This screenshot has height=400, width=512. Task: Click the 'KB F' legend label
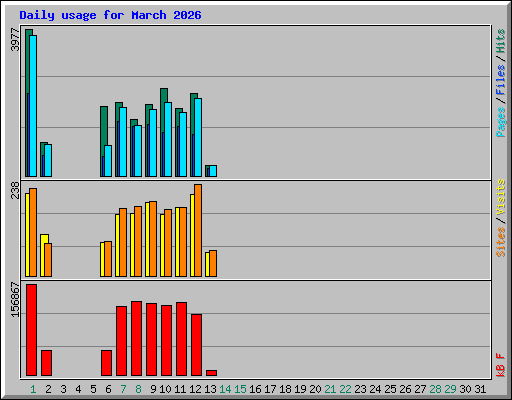pos(501,365)
